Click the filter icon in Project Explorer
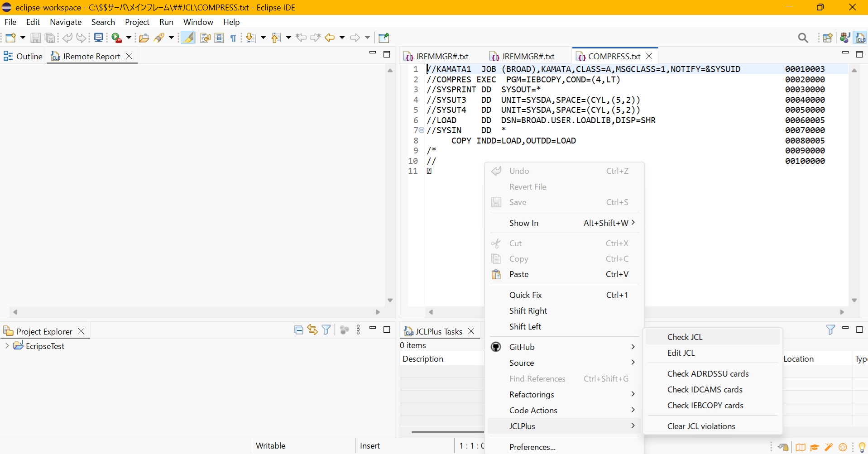 point(326,330)
